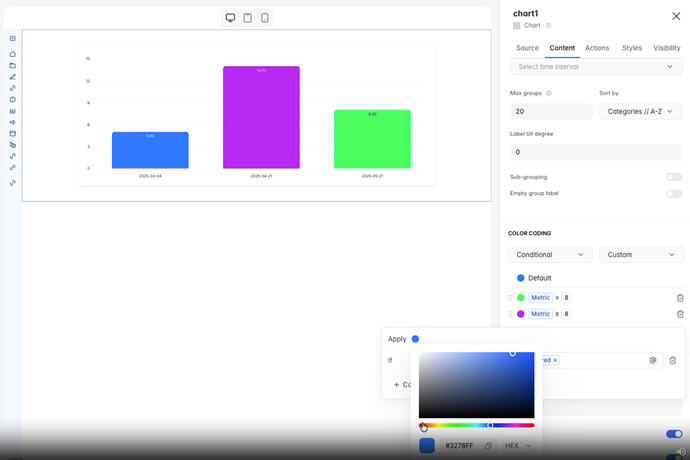The image size is (690, 460).
Task: Remove the tag chip with the x
Action: click(x=555, y=360)
